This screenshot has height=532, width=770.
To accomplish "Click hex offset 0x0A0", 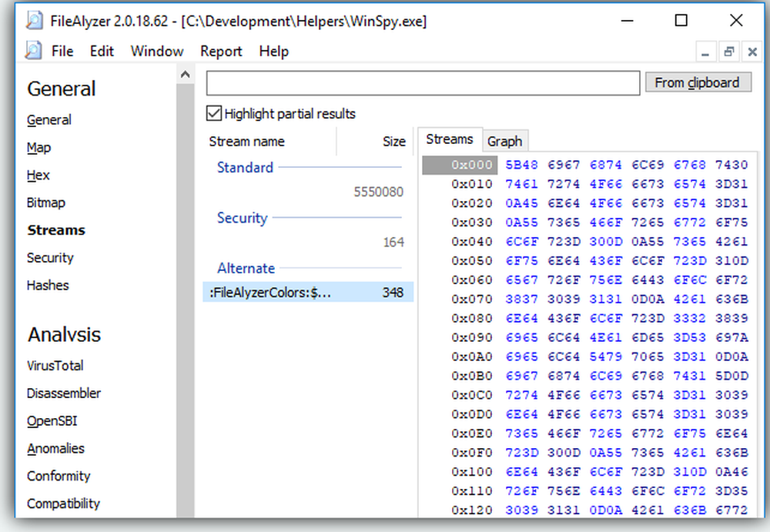I will coord(471,356).
